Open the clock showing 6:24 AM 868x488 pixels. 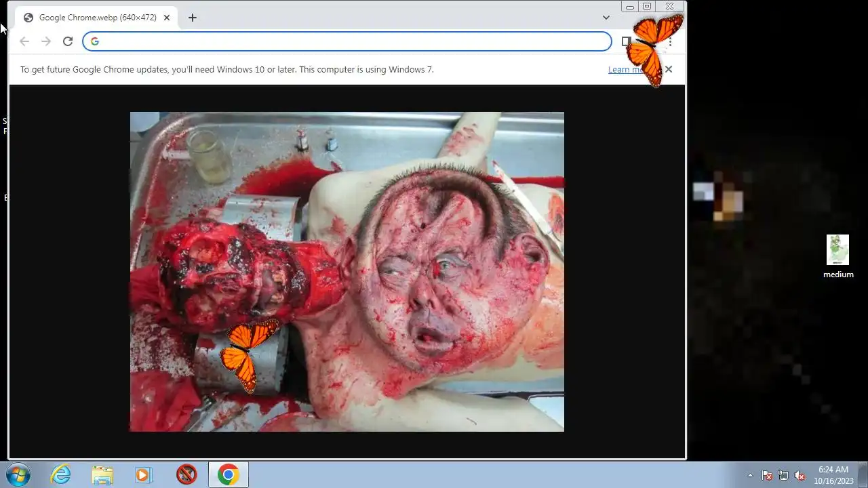point(833,474)
